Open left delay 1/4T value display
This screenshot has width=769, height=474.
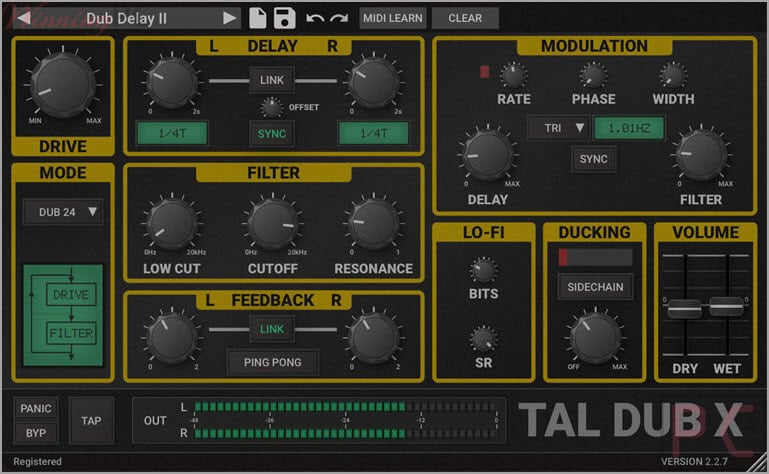click(x=172, y=133)
